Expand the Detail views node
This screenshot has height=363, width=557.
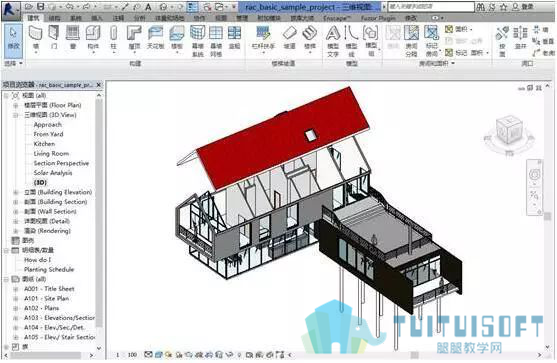coord(16,221)
